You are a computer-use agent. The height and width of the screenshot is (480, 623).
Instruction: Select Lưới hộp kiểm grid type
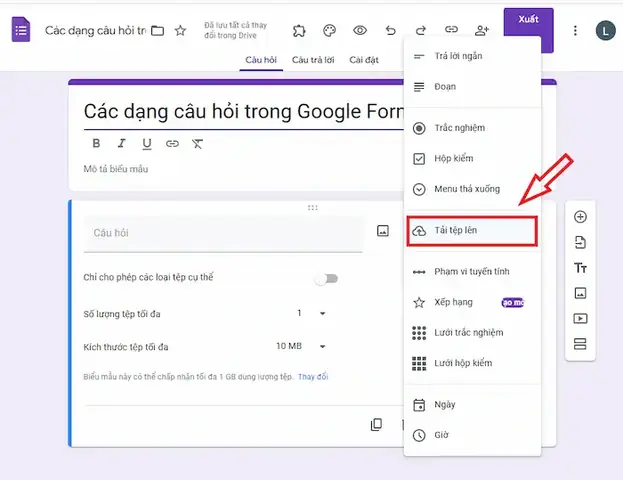click(x=472, y=363)
